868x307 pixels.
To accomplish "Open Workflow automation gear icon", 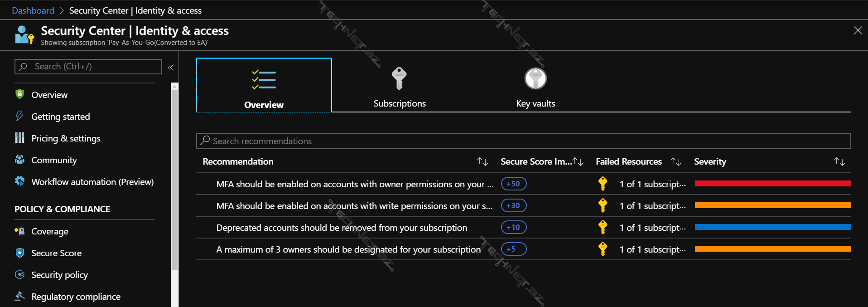I will 19,181.
